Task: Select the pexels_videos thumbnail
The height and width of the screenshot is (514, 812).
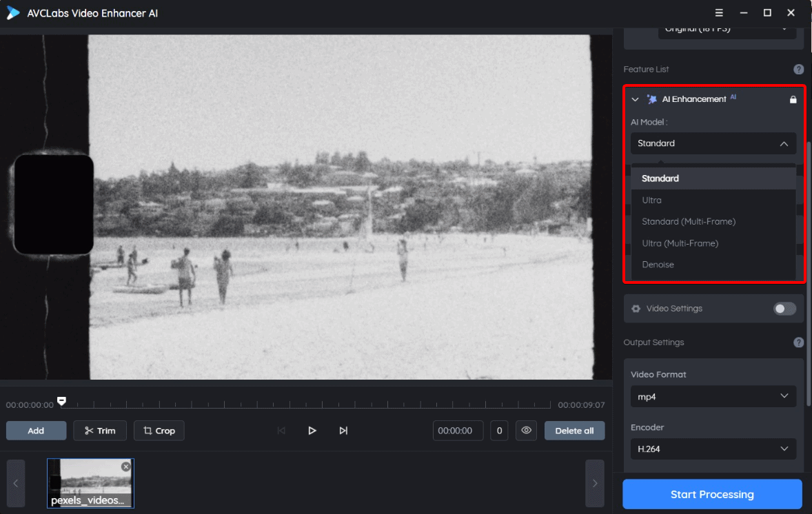Action: [x=90, y=482]
